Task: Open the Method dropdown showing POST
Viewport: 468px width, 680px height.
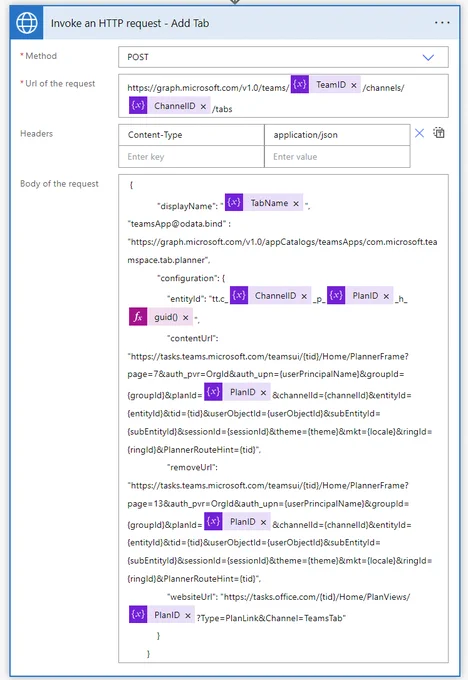Action: pyautogui.click(x=283, y=57)
